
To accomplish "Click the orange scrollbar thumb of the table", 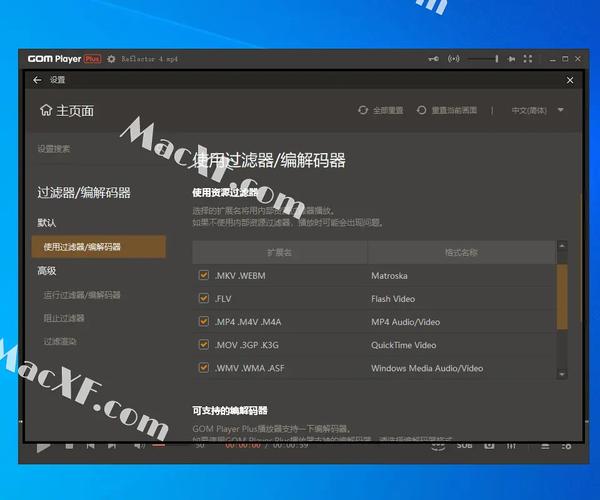I will coord(562,297).
